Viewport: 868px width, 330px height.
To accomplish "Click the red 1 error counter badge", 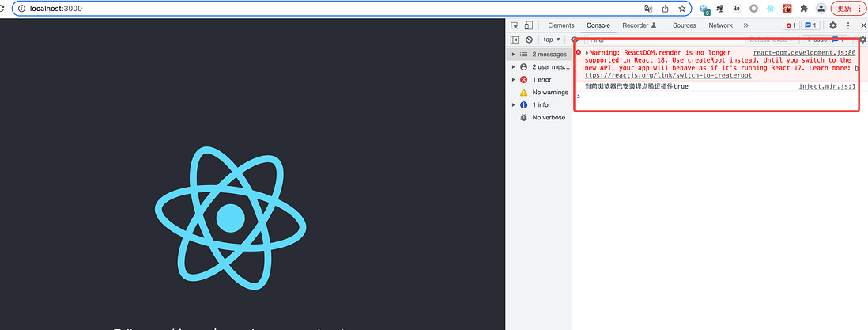I will [791, 25].
